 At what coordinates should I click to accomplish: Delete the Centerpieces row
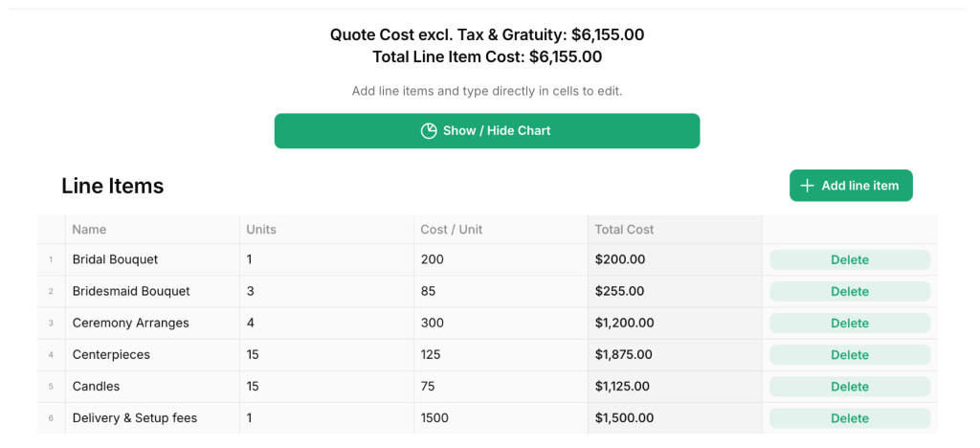pyautogui.click(x=850, y=355)
